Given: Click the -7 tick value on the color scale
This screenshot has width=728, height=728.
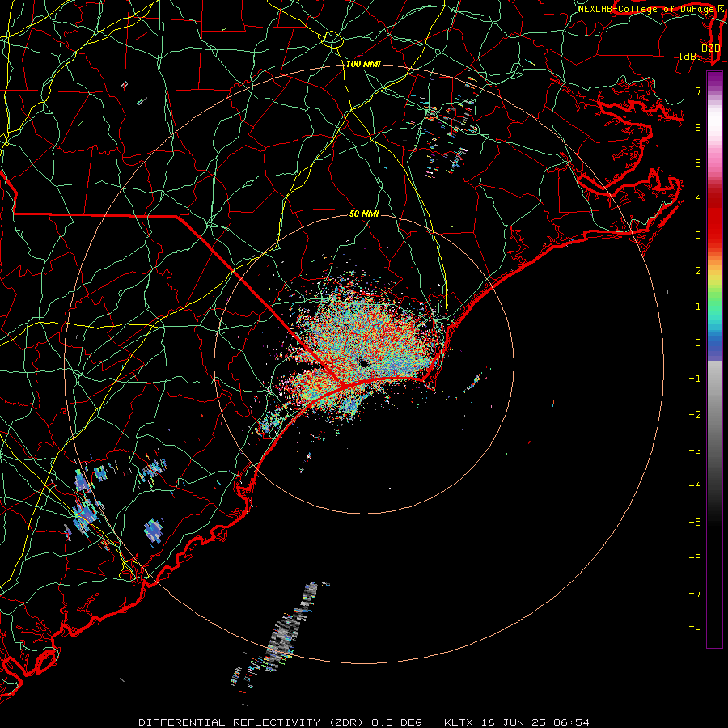Looking at the screenshot, I should point(695,594).
